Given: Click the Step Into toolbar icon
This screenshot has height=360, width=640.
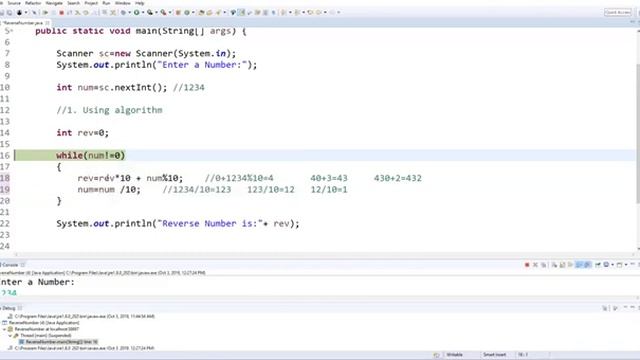Looking at the screenshot, I should click(x=78, y=12).
